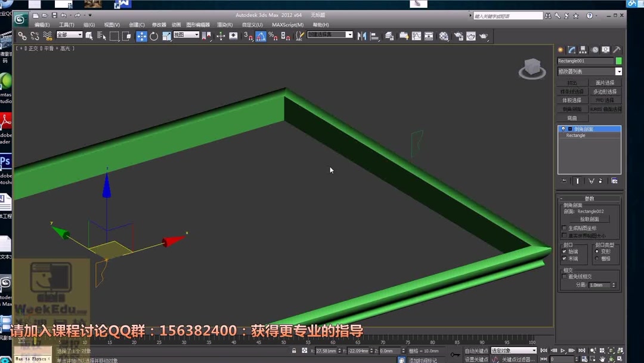This screenshot has height=363, width=644.
Task: Open the 渲染(R) menu
Action: coord(224,24)
